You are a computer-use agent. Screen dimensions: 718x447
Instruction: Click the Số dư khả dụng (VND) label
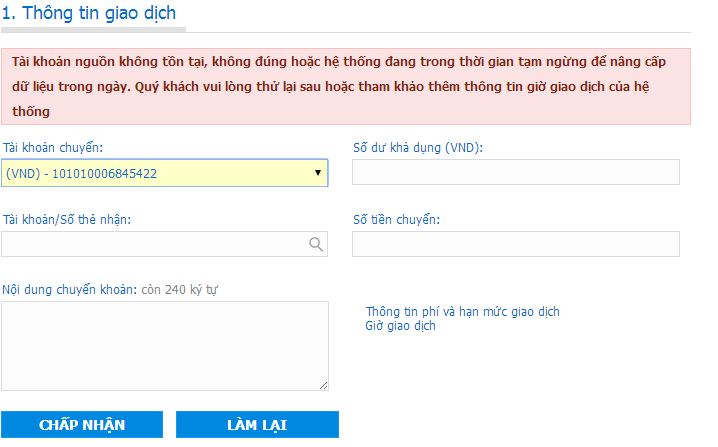pos(418,148)
